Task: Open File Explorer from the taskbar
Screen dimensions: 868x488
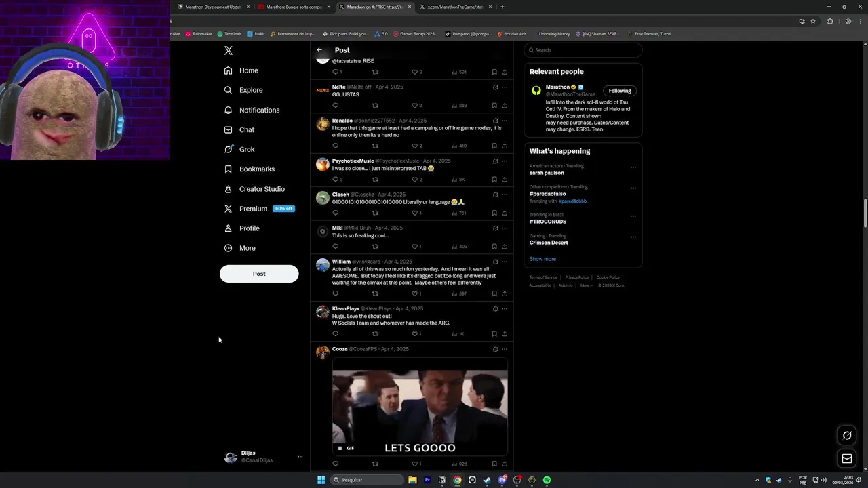Action: tap(412, 480)
